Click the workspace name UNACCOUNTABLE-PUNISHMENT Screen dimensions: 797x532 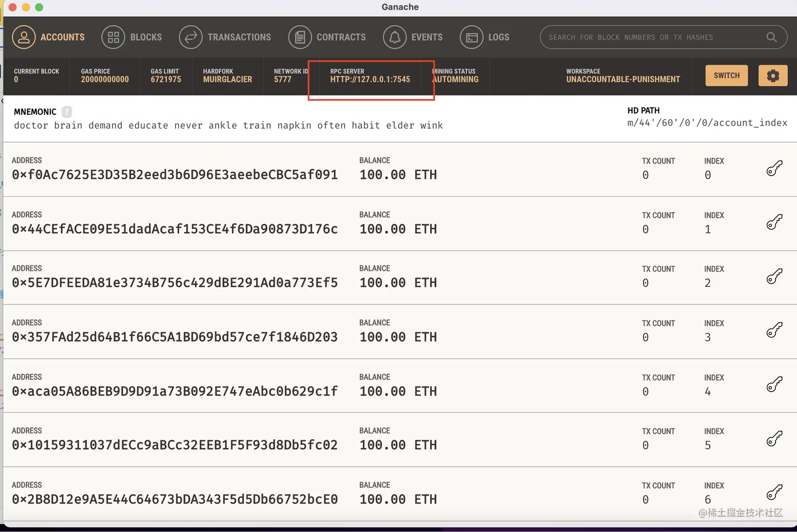[x=623, y=79]
